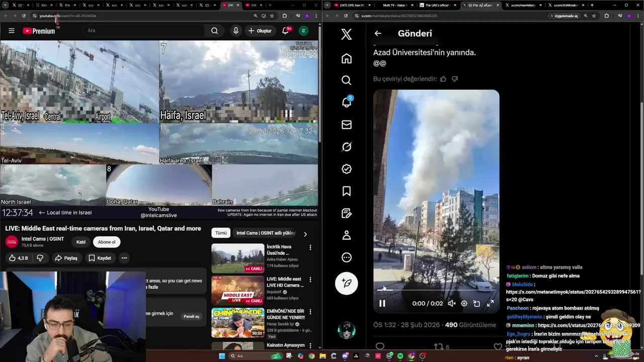Toggle picture-in-picture on X video

point(476,303)
